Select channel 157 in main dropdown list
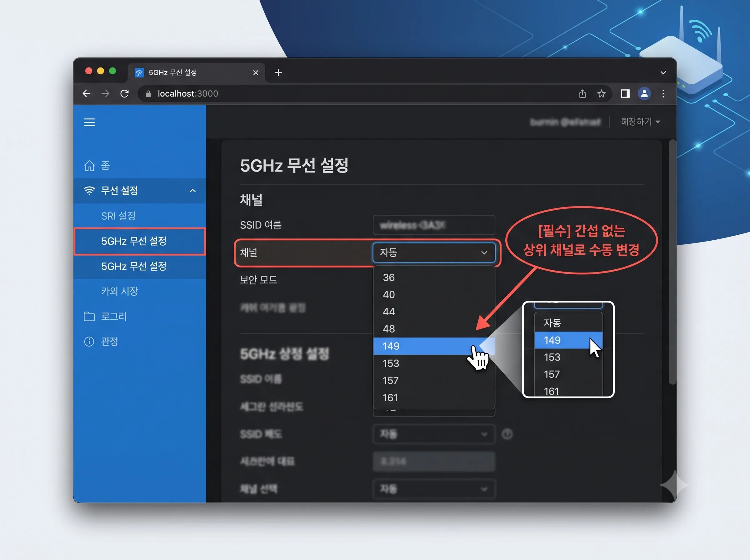 click(434, 380)
